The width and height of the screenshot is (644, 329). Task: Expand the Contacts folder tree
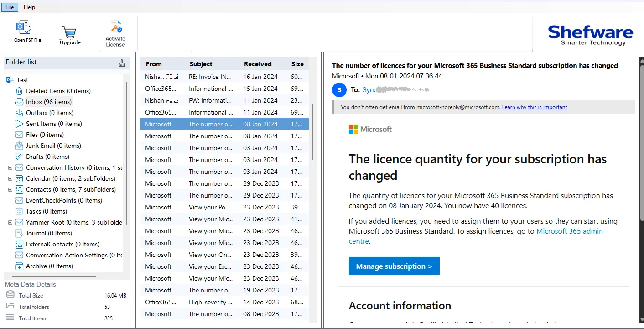click(x=10, y=189)
